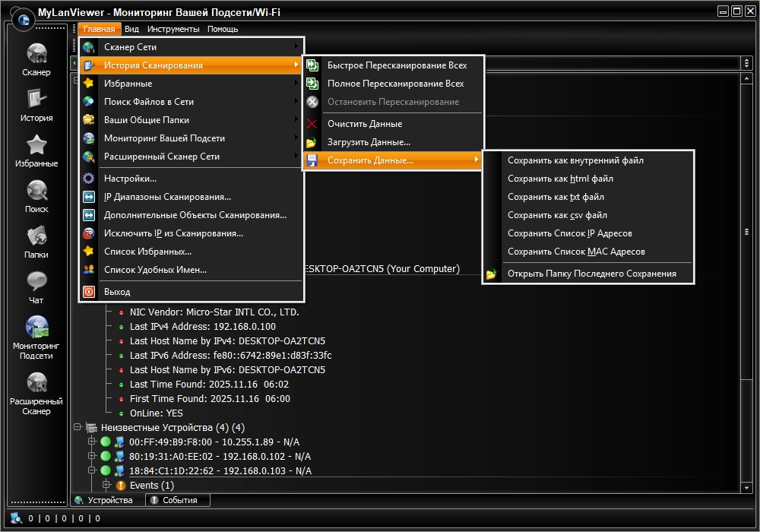
Task: Open submenu arrow of Расширенный Сканер Сети
Action: click(x=296, y=156)
